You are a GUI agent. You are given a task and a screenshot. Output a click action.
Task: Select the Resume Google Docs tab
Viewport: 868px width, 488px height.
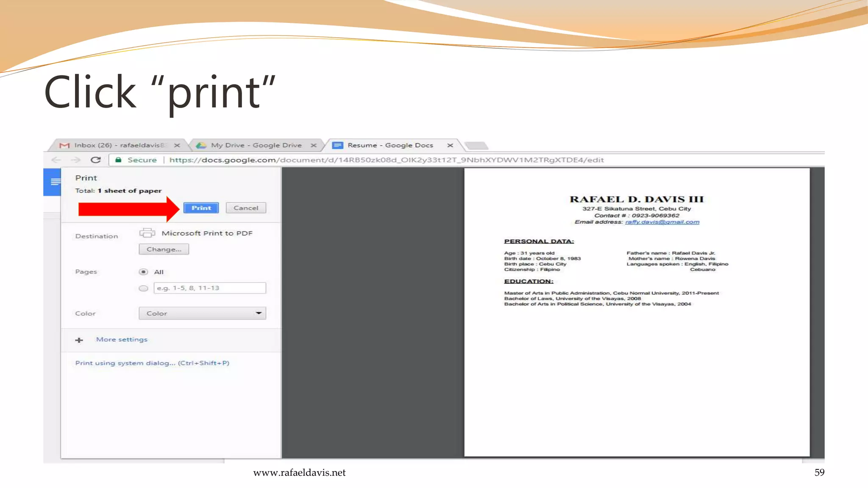[390, 145]
